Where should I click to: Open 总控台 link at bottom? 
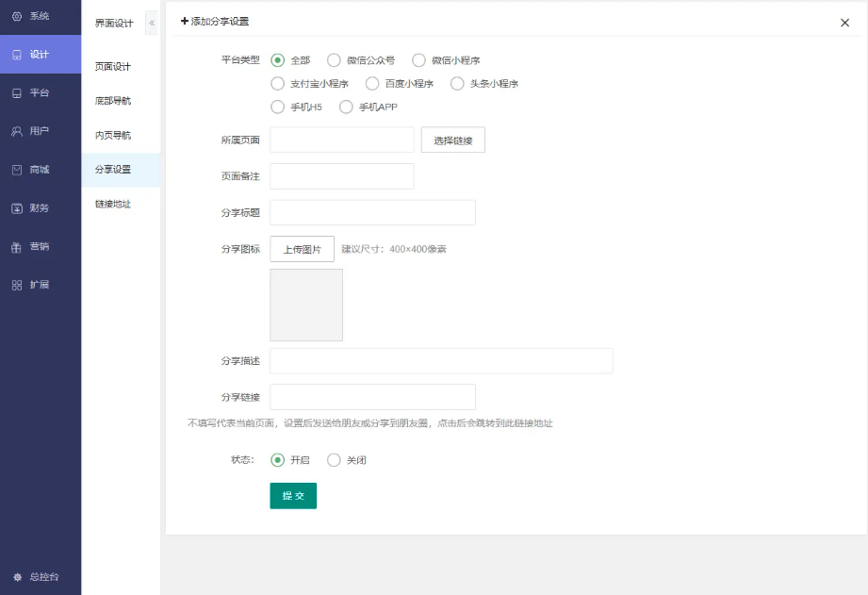44,577
